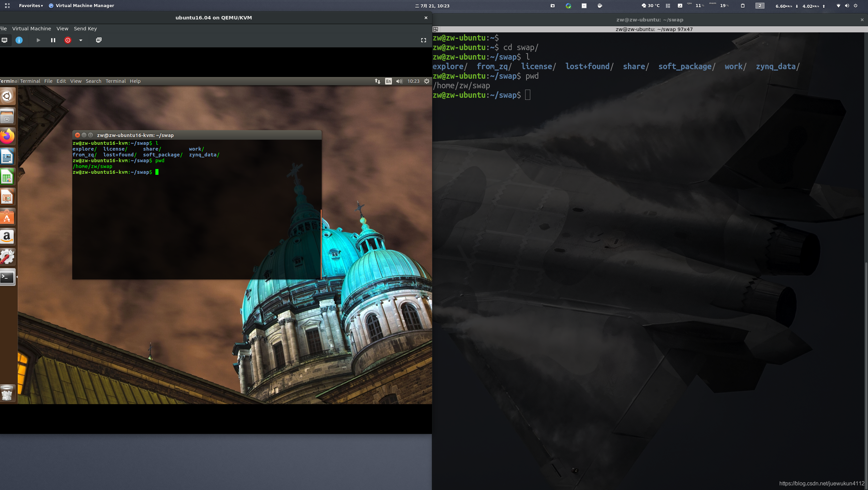This screenshot has height=490, width=868.
Task: Open host Wi-Fi network indicator
Action: (x=838, y=6)
